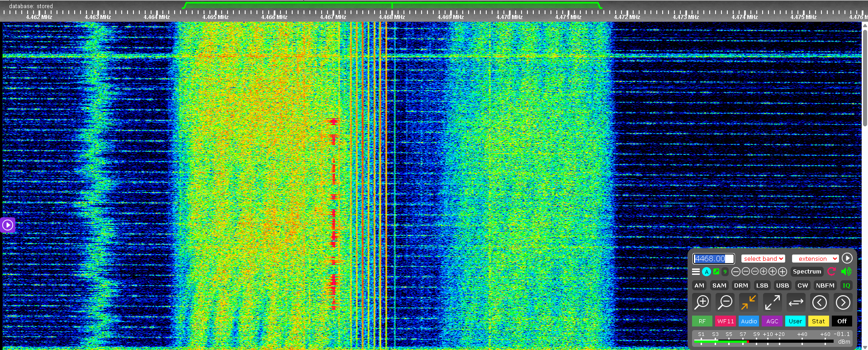This screenshot has width=868, height=350.
Task: Click the green passband bracket on frequency scale
Action: (x=392, y=5)
